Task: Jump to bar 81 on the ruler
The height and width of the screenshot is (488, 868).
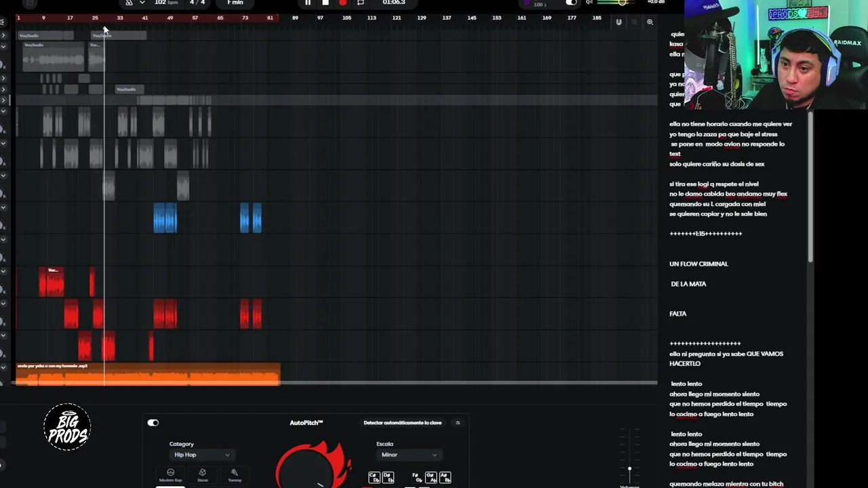Action: [270, 18]
